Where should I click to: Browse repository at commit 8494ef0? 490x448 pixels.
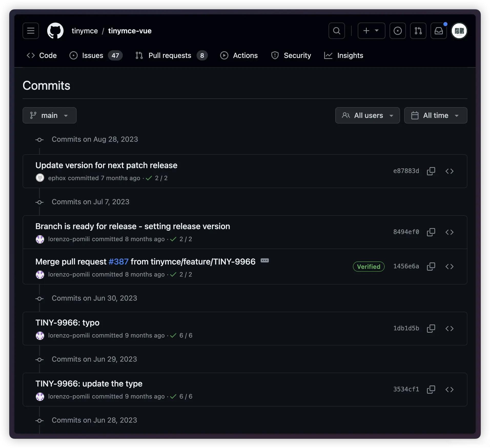[x=449, y=232]
